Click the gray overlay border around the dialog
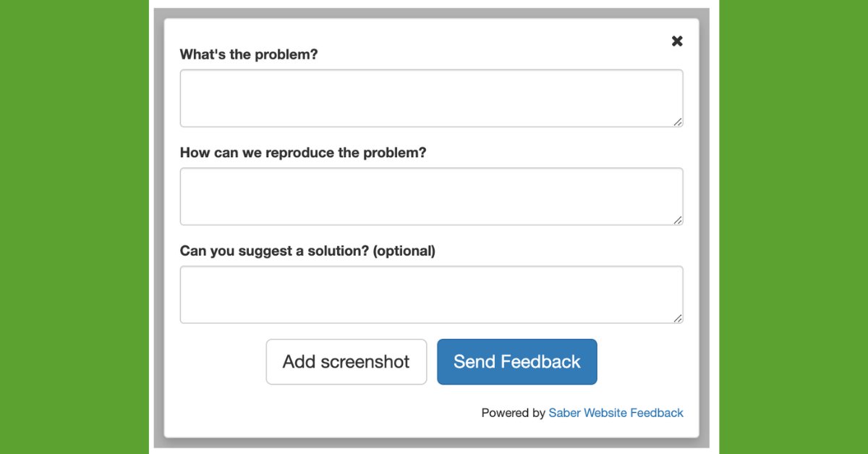The width and height of the screenshot is (868, 454). [x=159, y=227]
